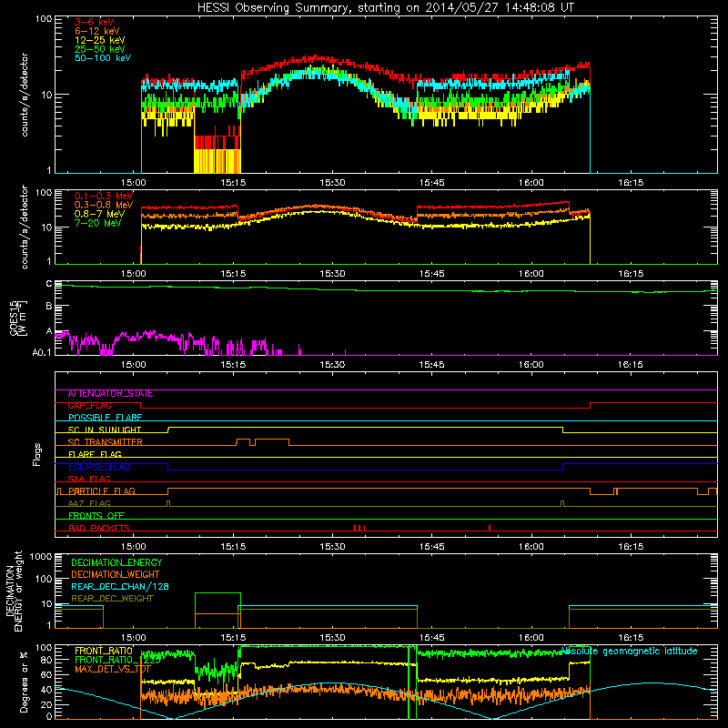Click the 0.3-0.8 MeV legend label

pyautogui.click(x=104, y=205)
